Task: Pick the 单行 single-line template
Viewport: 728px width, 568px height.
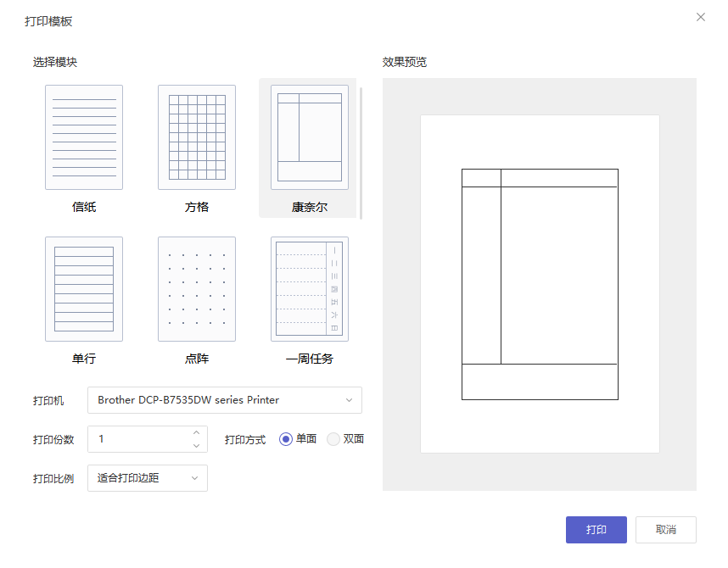Action: coord(84,289)
